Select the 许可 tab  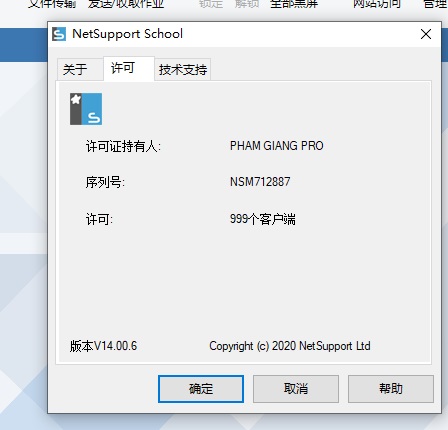129,68
